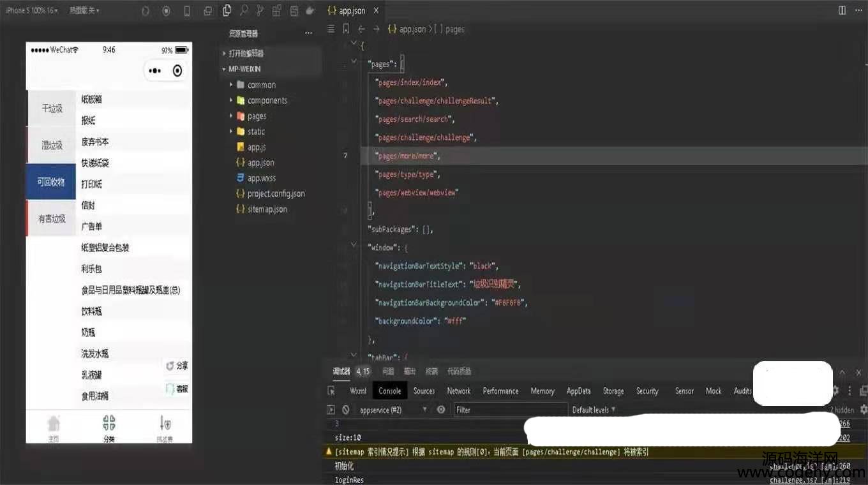Open app.js in the file tree
Image resolution: width=868 pixels, height=485 pixels.
point(257,147)
